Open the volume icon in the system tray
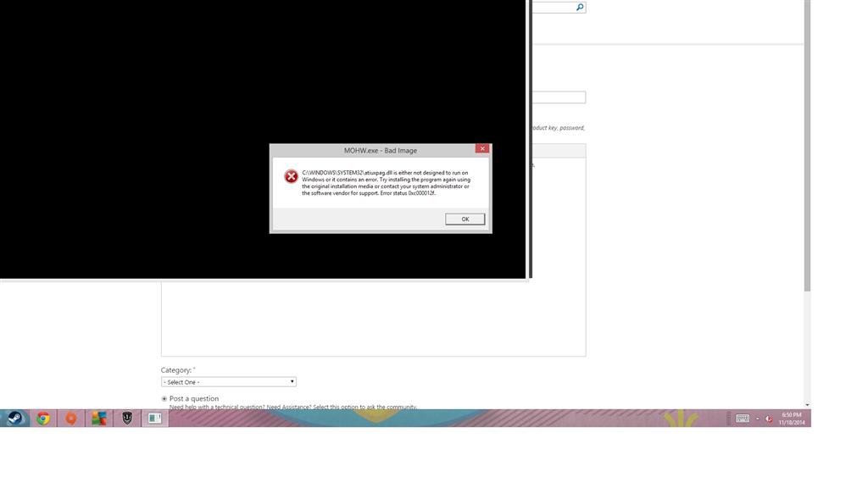Viewport: 868px width, 488px height. [767, 418]
